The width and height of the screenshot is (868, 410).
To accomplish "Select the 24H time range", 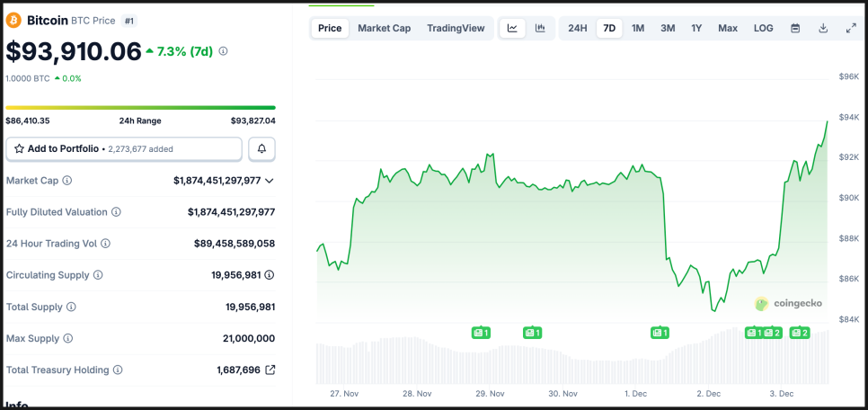I will [x=578, y=28].
